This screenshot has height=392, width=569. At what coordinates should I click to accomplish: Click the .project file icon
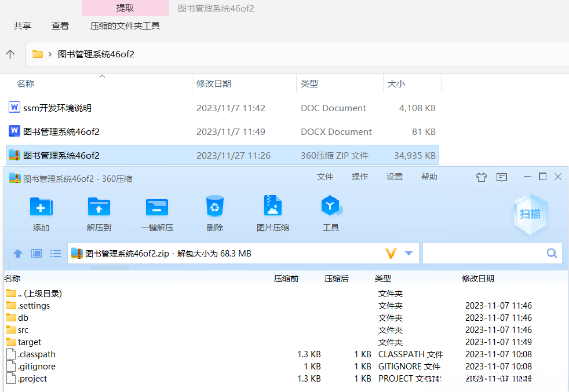[x=11, y=378]
